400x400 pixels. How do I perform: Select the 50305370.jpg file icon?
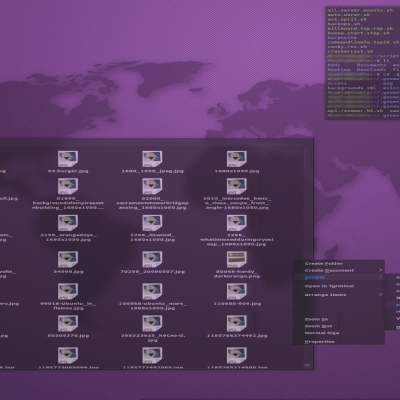(68, 323)
